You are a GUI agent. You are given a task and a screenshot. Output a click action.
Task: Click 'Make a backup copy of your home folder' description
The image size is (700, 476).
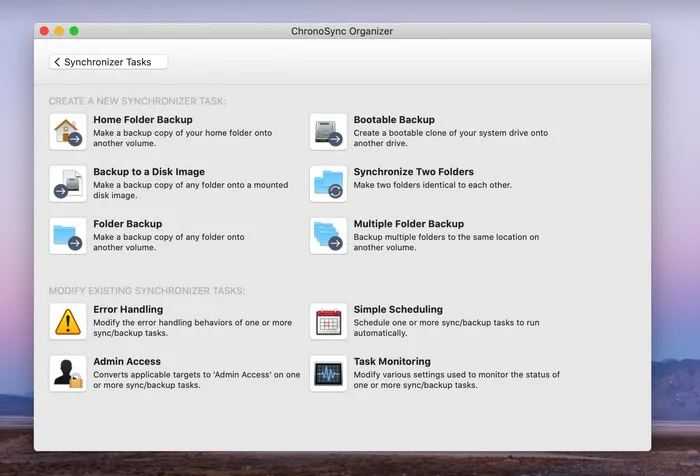tap(183, 138)
